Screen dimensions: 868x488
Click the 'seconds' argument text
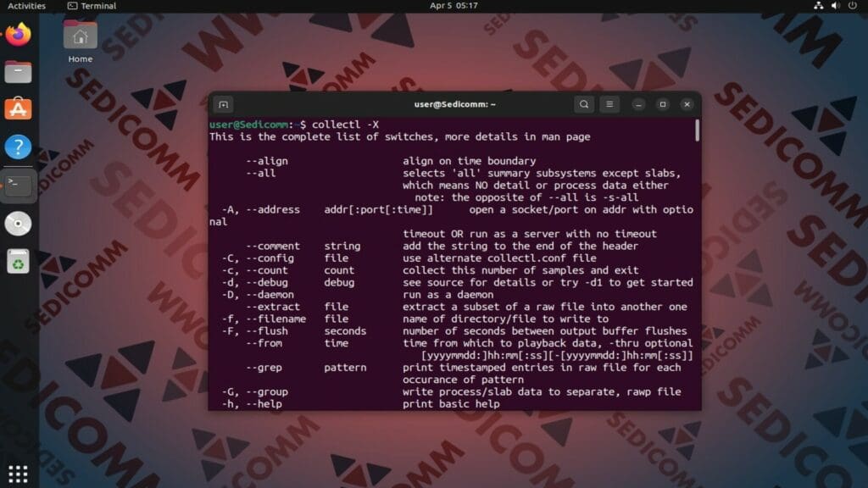[x=346, y=331]
